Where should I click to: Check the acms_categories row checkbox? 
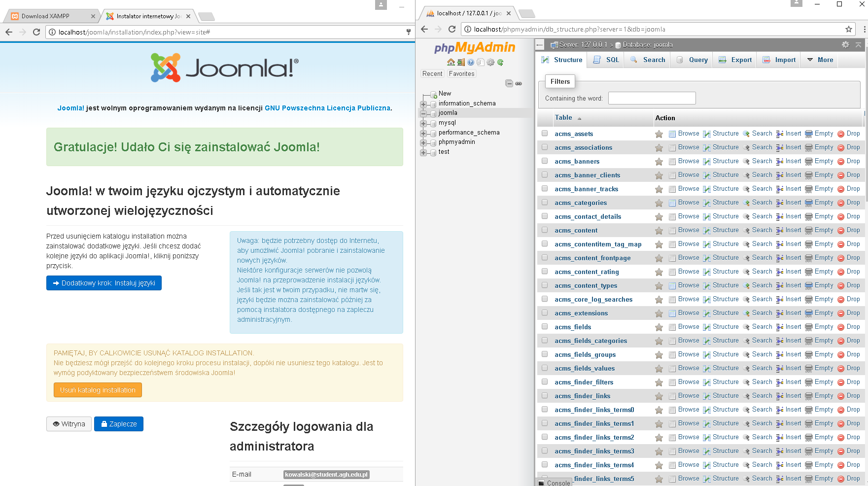click(x=545, y=202)
